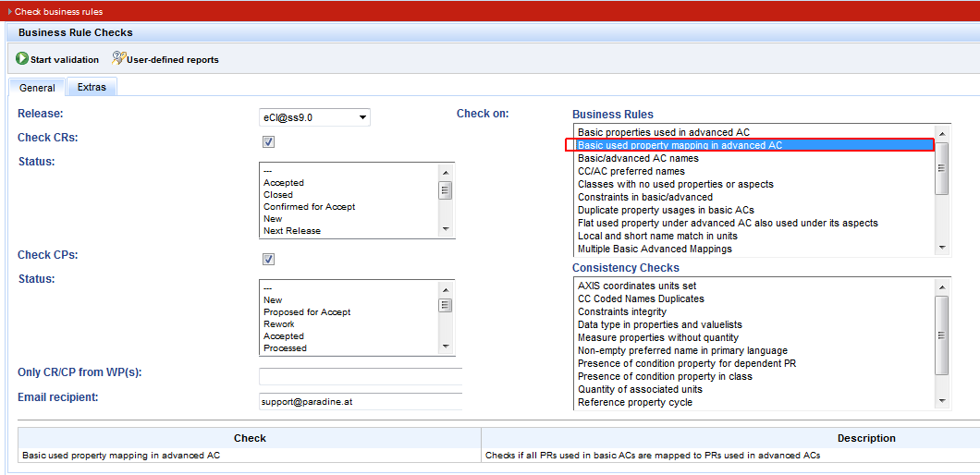The image size is (980, 475).
Task: Choose 'Confirmed for Accept' CR status
Action: coord(309,207)
